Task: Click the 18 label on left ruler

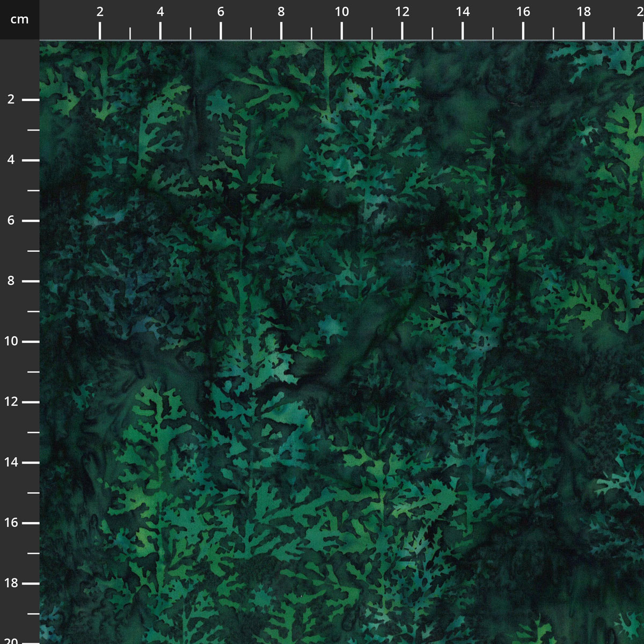Action: (x=11, y=583)
